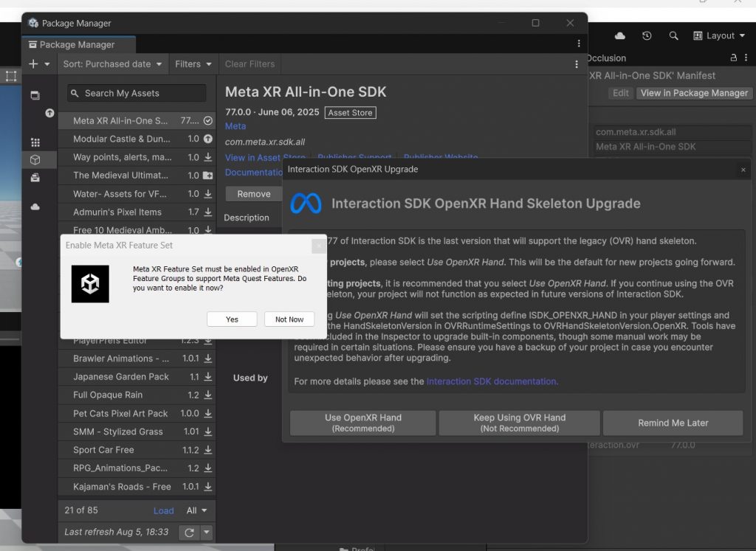
Task: Select the Services cloud sidebar icon
Action: [35, 207]
